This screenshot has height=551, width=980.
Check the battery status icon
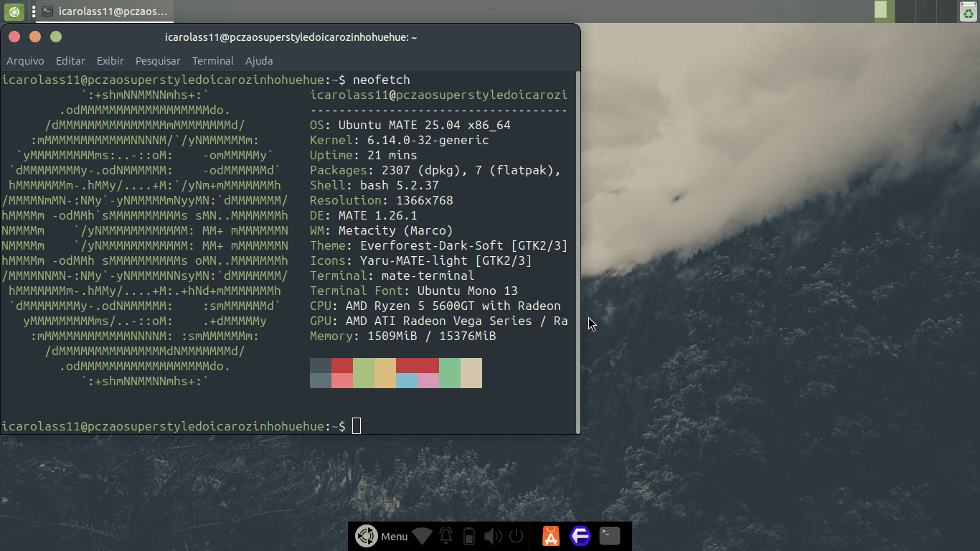(469, 536)
